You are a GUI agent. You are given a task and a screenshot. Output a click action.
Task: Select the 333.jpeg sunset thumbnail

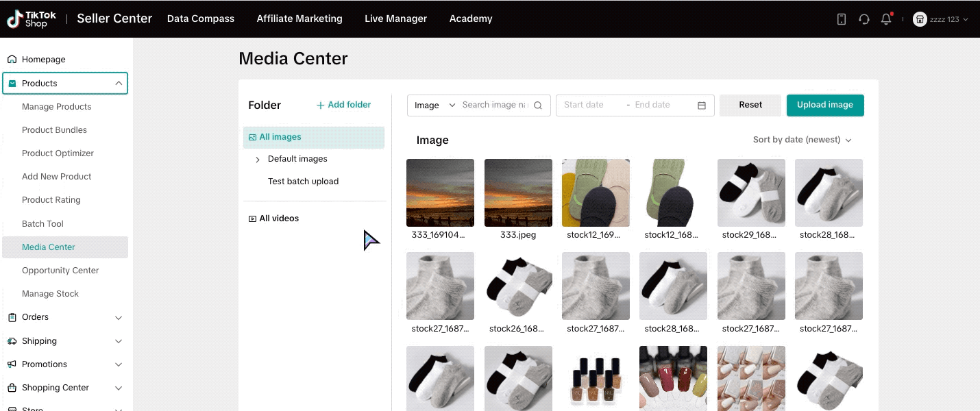518,192
